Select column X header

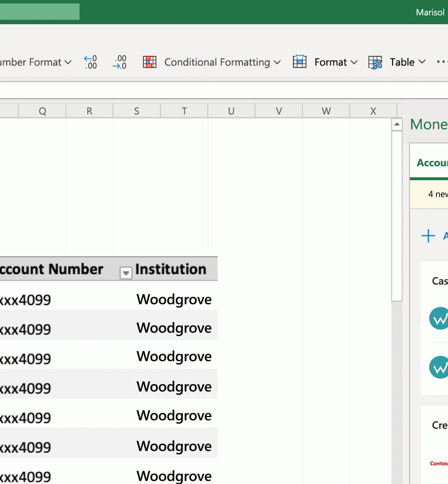pos(373,111)
